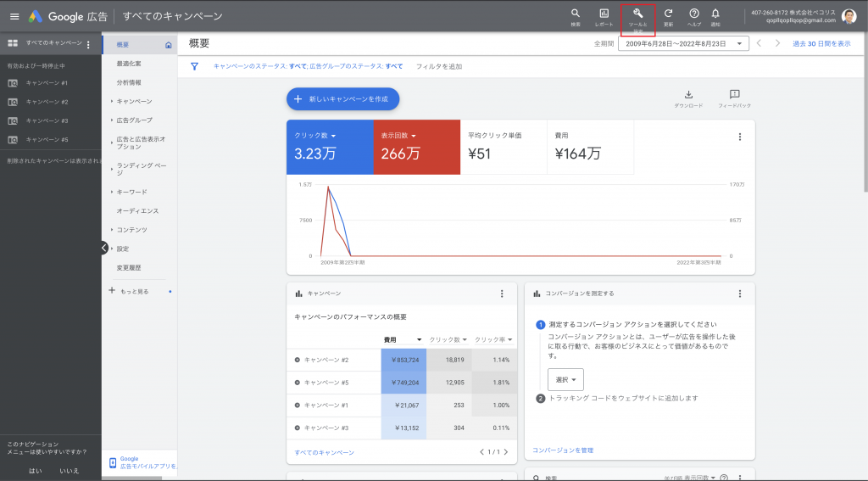Click the plus icon in もっと見る

coord(112,290)
